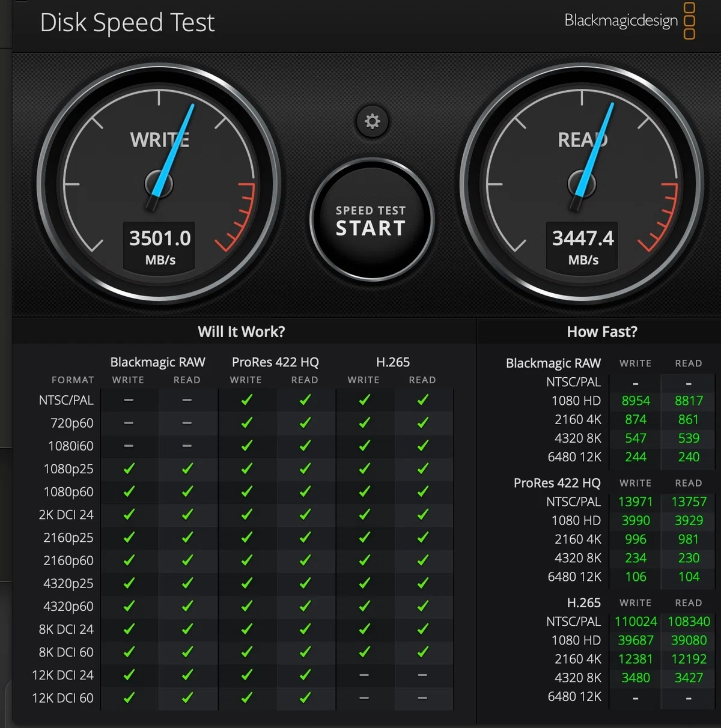Screen dimensions: 721x728
Task: Click Blackmagic RAW read checkmark for 4320p60
Action: coord(187,606)
